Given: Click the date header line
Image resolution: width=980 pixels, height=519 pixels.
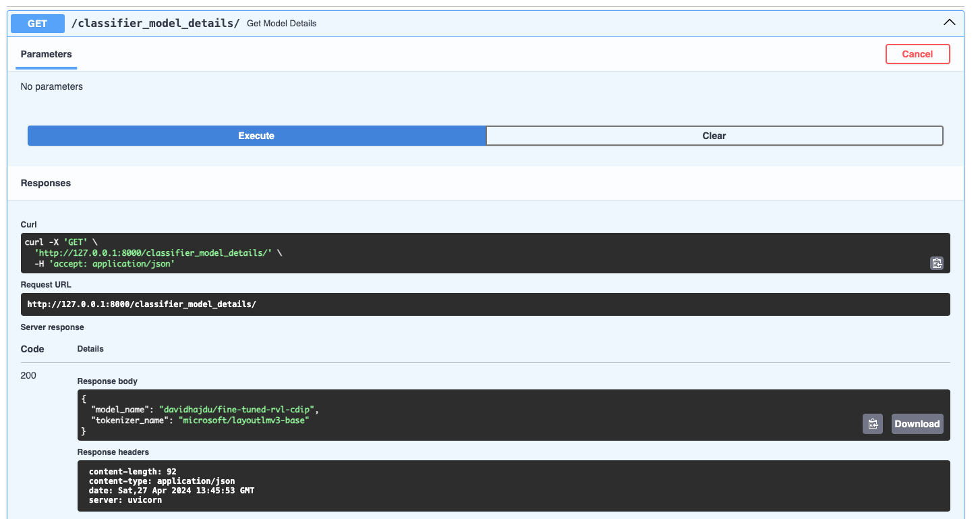Looking at the screenshot, I should tap(172, 491).
